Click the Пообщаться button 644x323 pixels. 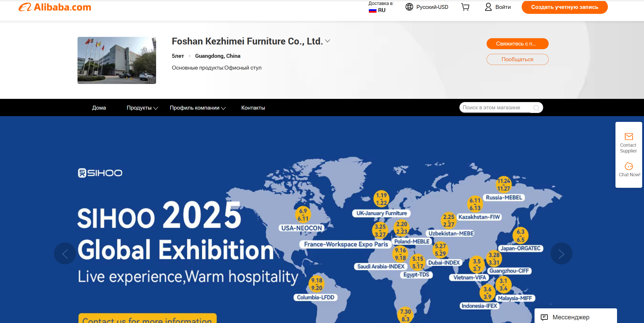point(517,59)
